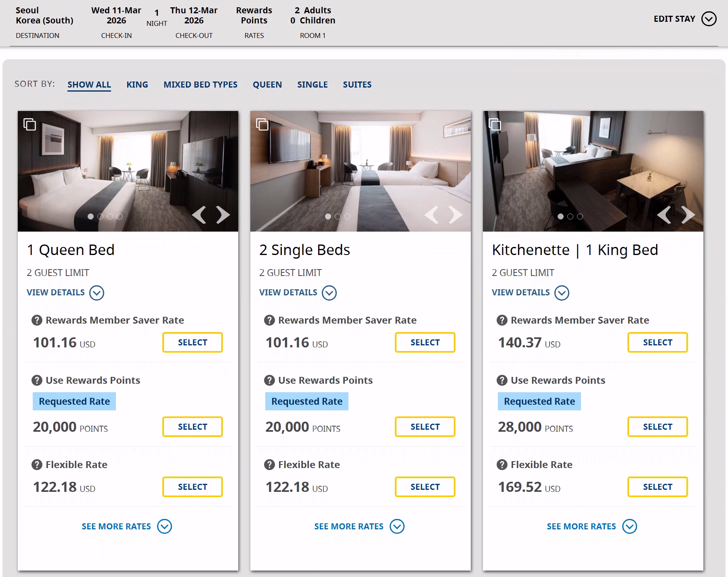Open photo gallery icon on Queen Bed image

tap(29, 124)
